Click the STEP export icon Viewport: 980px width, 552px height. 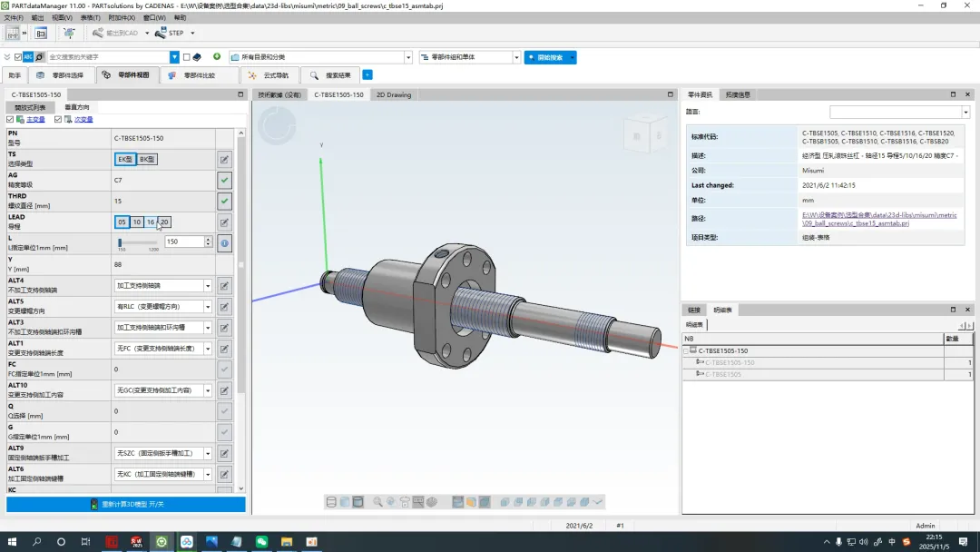point(160,34)
